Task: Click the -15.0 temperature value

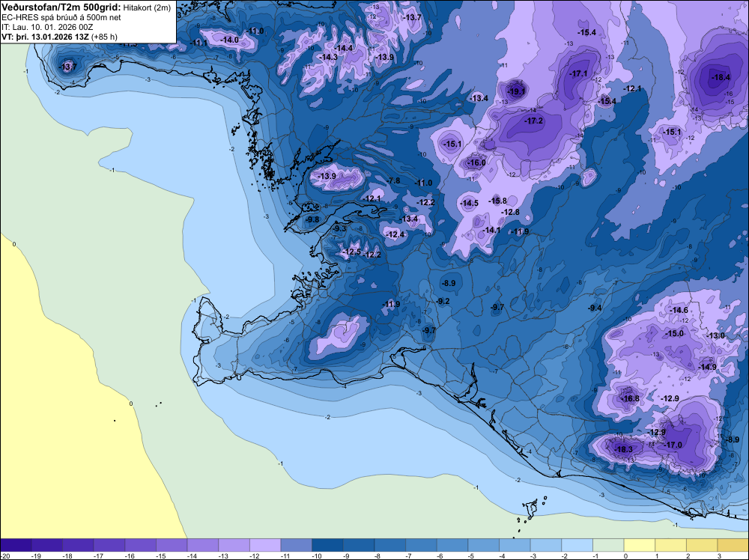Action: [675, 334]
